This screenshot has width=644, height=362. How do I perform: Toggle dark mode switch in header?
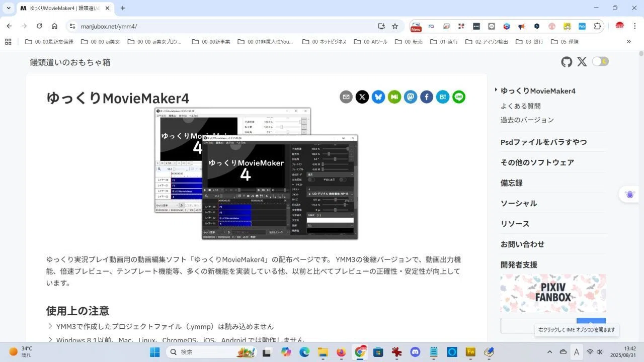(x=600, y=61)
